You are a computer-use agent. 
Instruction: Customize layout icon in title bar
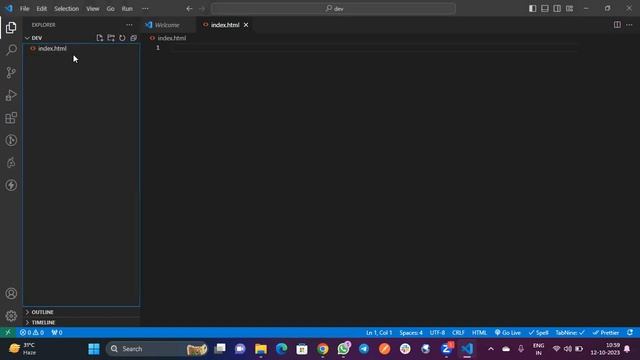point(569,9)
